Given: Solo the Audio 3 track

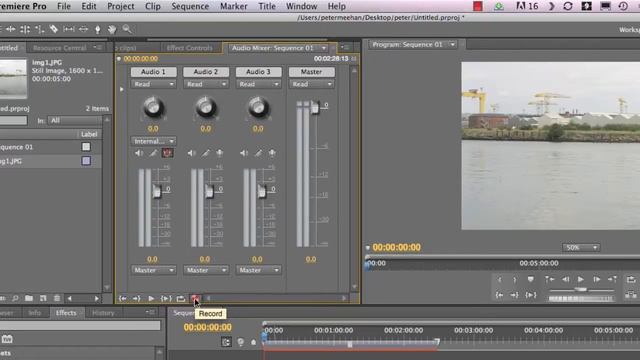Looking at the screenshot, I should (258, 153).
